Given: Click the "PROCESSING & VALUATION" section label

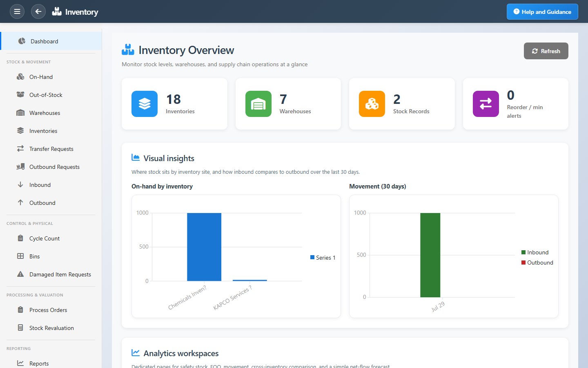Looking at the screenshot, I should (x=35, y=295).
